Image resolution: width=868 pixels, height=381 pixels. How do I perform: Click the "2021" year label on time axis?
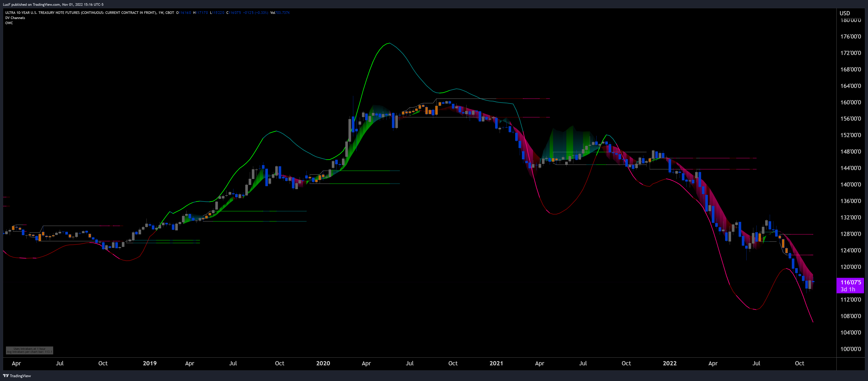[496, 363]
